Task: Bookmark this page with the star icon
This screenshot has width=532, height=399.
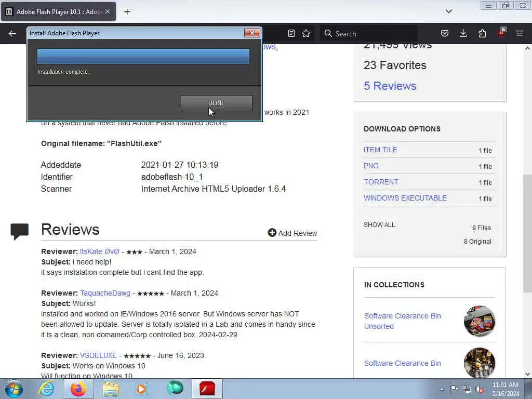Action: pos(306,33)
